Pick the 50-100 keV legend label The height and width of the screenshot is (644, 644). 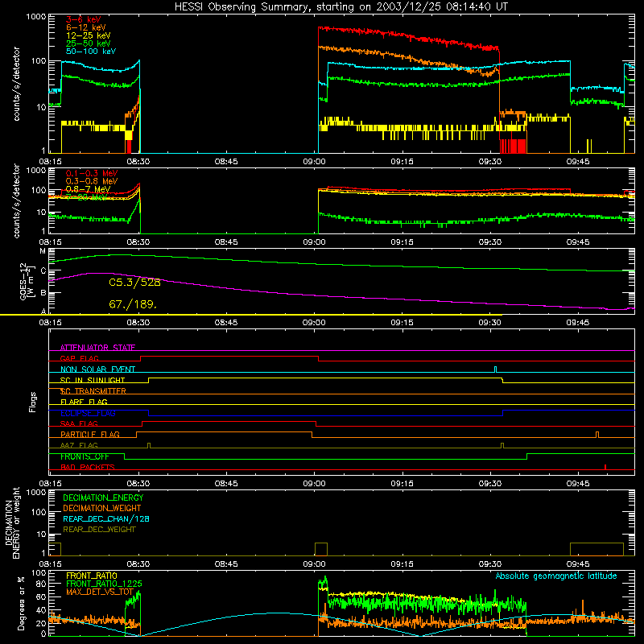coord(91,52)
